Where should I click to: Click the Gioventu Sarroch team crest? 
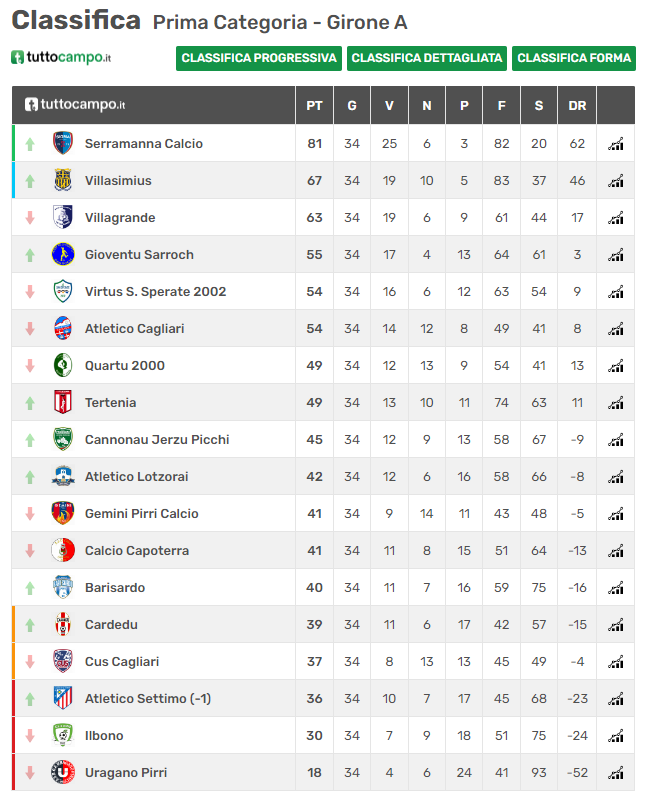point(63,254)
